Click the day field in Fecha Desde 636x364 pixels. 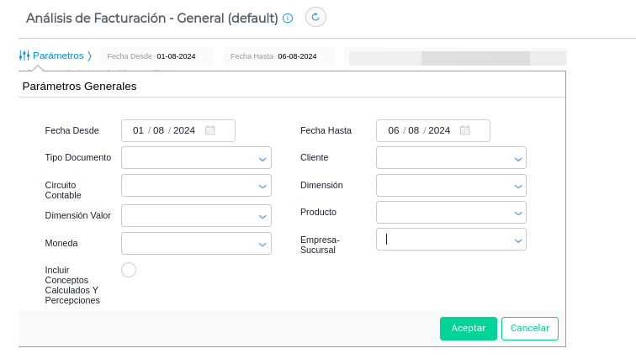pyautogui.click(x=139, y=130)
